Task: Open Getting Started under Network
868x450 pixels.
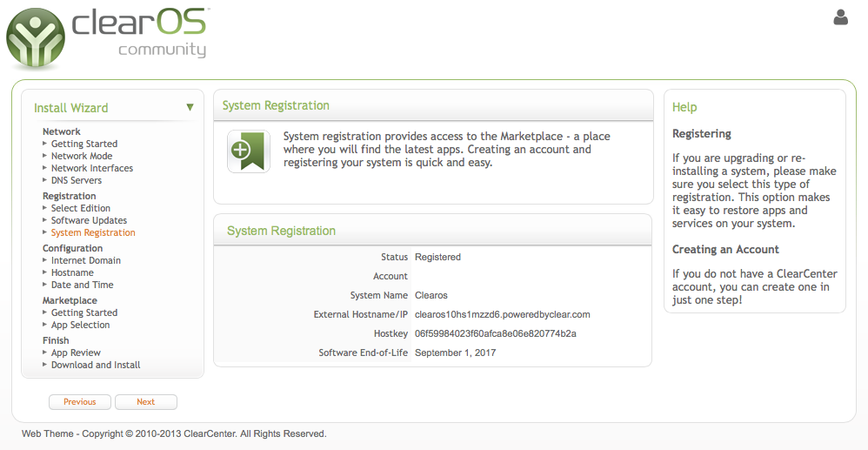Action: tap(84, 144)
